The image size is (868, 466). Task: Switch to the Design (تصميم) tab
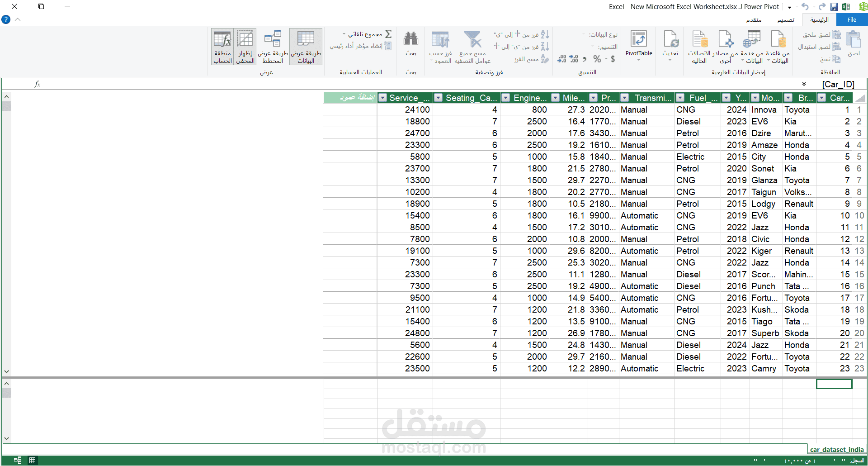[786, 20]
